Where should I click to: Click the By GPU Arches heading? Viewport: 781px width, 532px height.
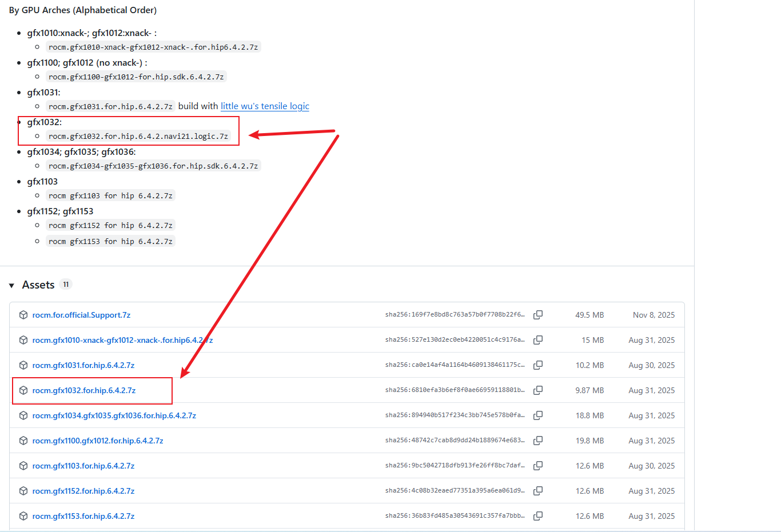(83, 10)
